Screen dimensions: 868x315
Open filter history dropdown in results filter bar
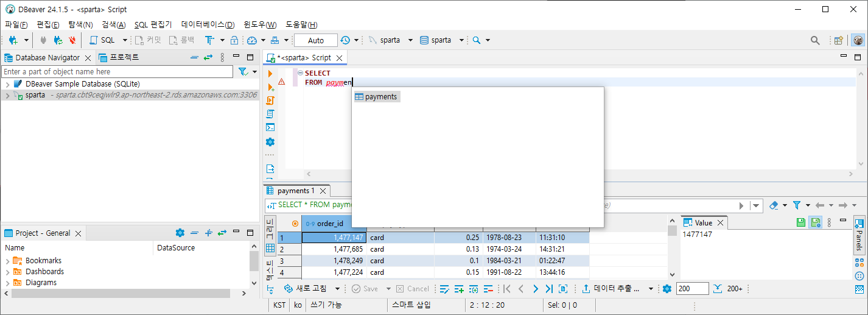pos(756,205)
